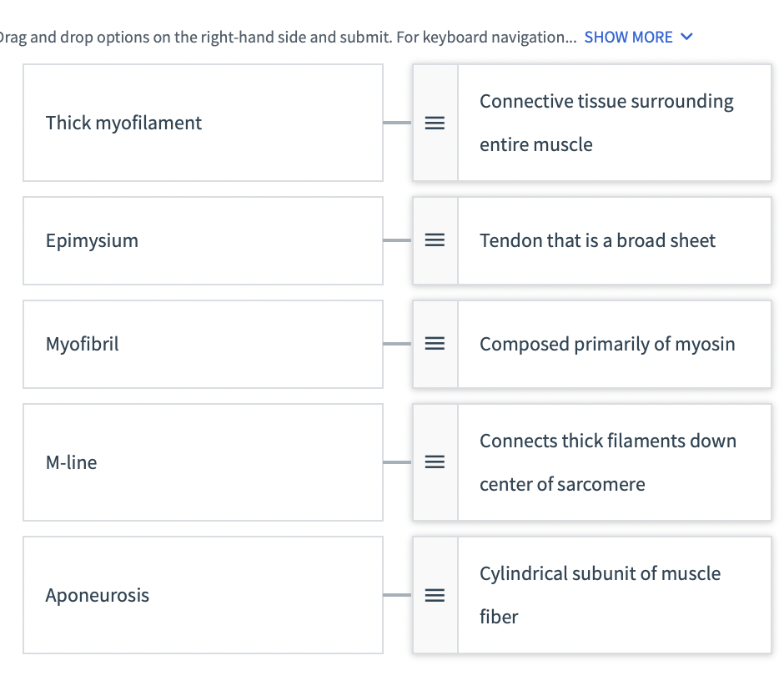Click 'Cylindrical subunit of muscle fiber' answer card
Screen dimensions: 784x686
(613, 595)
